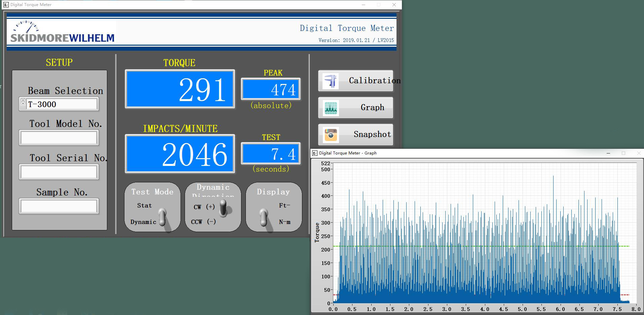The height and width of the screenshot is (315, 644).
Task: Click the Graph window title bar icon
Action: [314, 153]
